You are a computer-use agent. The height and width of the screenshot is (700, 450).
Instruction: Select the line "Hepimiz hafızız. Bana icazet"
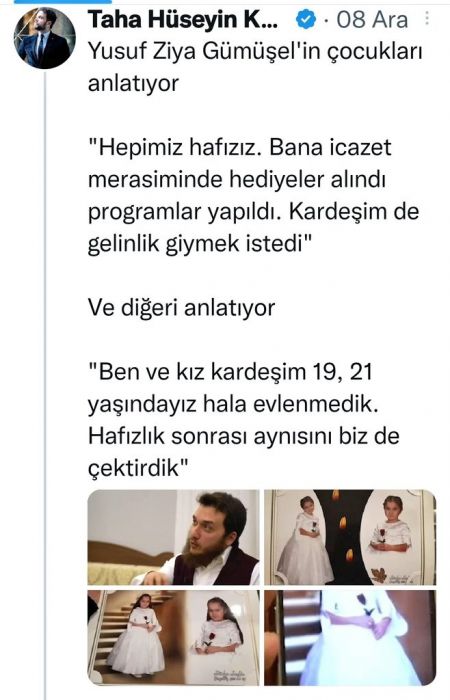240,147
